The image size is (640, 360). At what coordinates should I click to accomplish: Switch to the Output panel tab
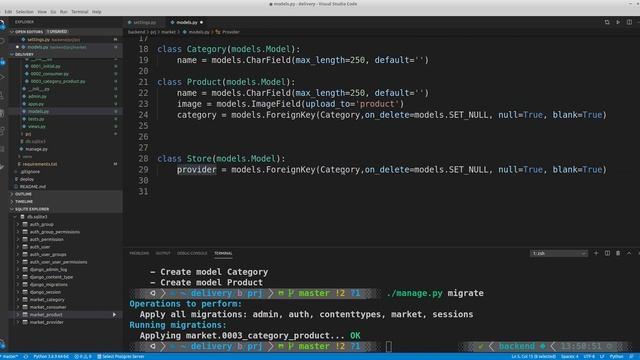[163, 253]
